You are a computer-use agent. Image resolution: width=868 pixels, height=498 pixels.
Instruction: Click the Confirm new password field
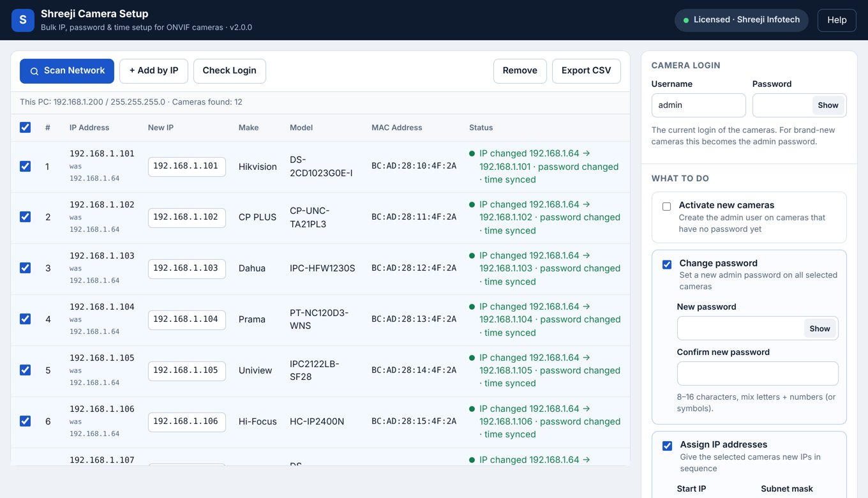click(758, 373)
